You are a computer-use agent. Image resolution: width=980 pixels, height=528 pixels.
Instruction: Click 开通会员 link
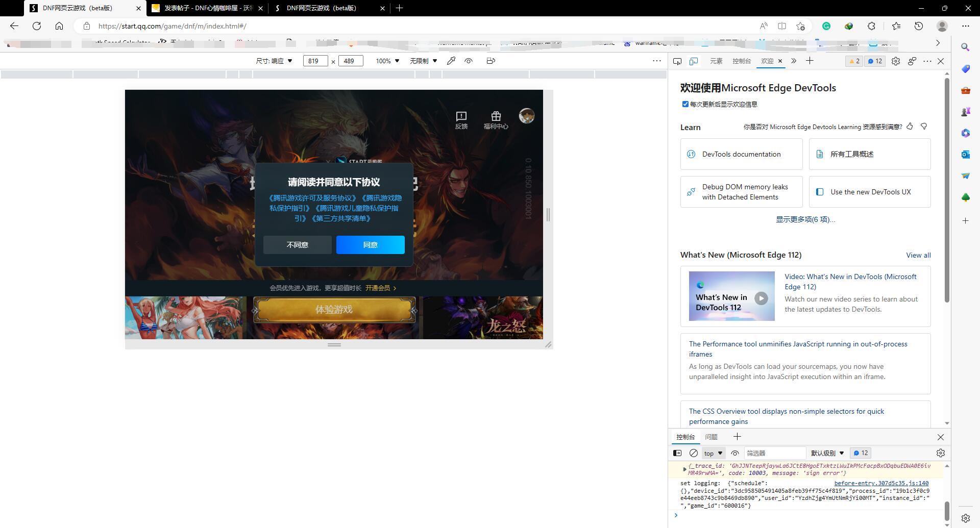(381, 288)
